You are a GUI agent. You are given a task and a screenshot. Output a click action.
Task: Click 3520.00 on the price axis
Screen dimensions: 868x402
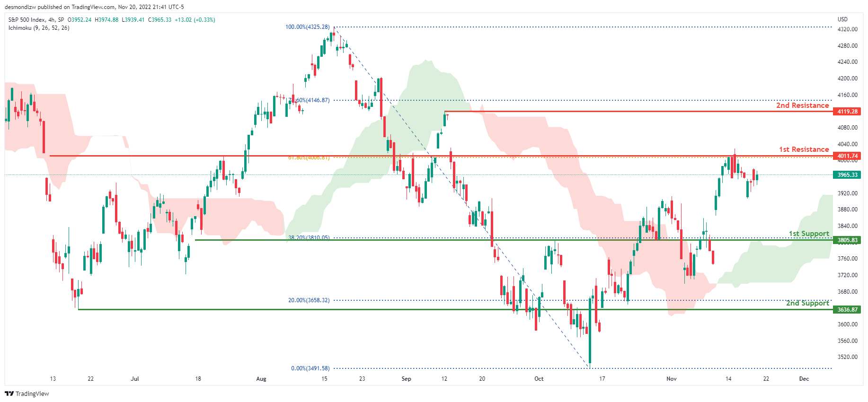tap(847, 357)
